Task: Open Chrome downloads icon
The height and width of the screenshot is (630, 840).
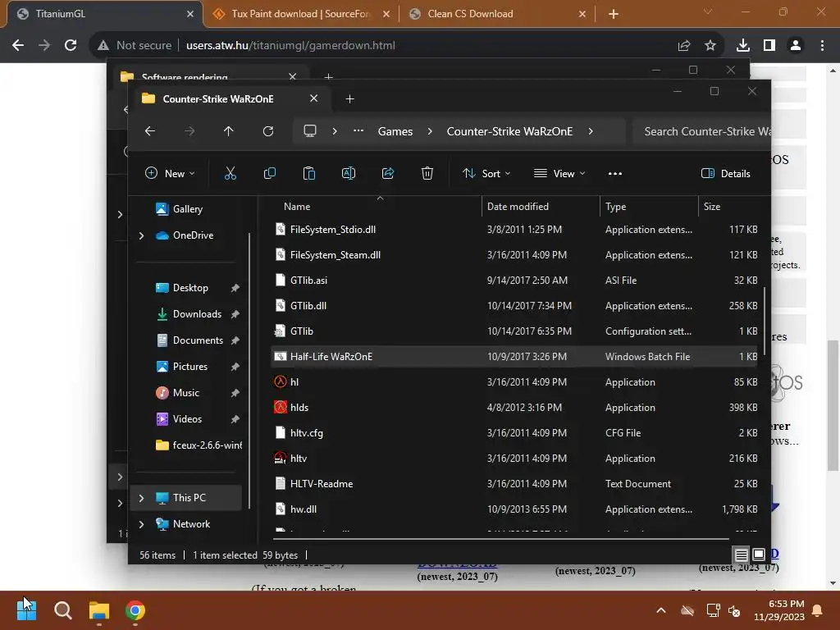Action: (742, 46)
